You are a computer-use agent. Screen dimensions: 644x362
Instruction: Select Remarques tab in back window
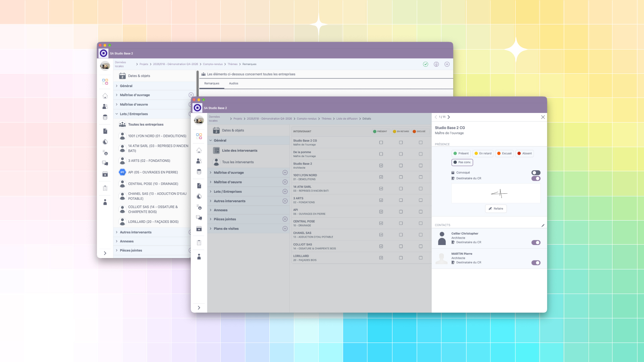212,83
